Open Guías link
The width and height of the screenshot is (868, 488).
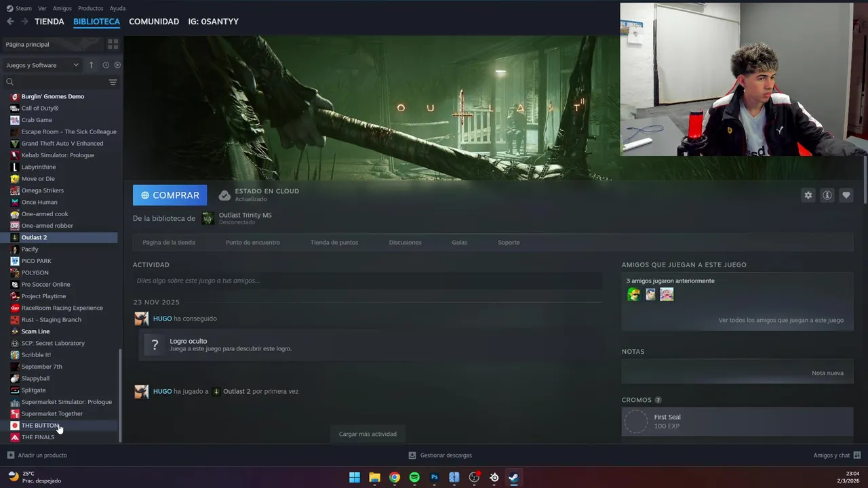460,243
